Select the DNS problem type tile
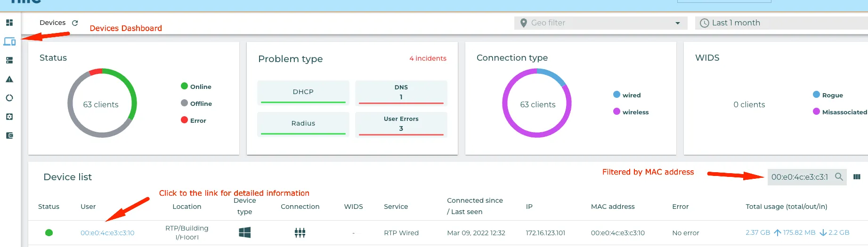This screenshot has width=868, height=247. pyautogui.click(x=401, y=93)
